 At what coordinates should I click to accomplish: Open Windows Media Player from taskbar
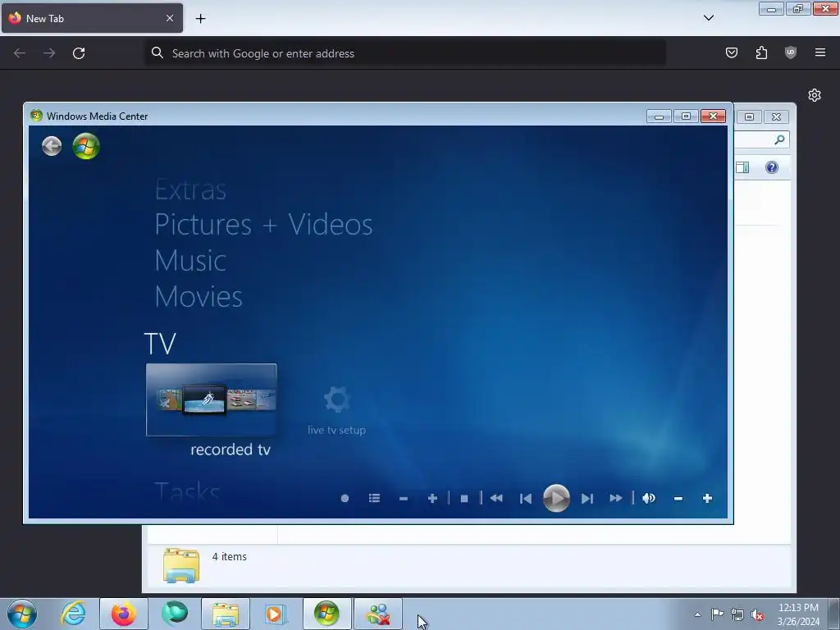276,614
